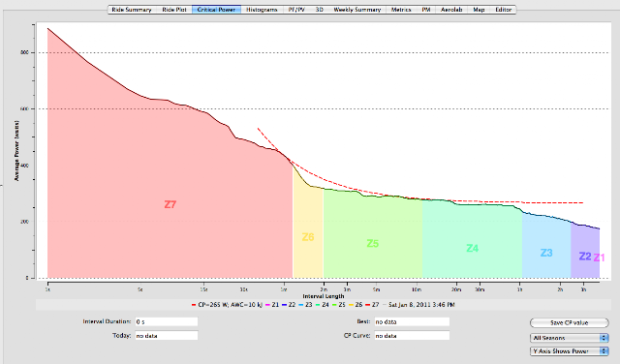
Task: Click the CP Curve value field
Action: [x=412, y=336]
